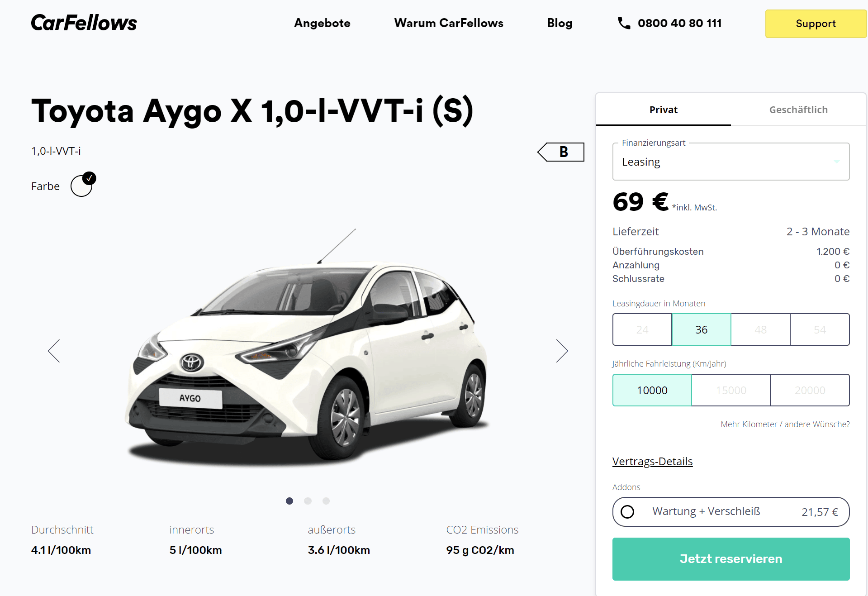Click the phone icon next to 0800 number
The height and width of the screenshot is (596, 868).
click(x=624, y=23)
